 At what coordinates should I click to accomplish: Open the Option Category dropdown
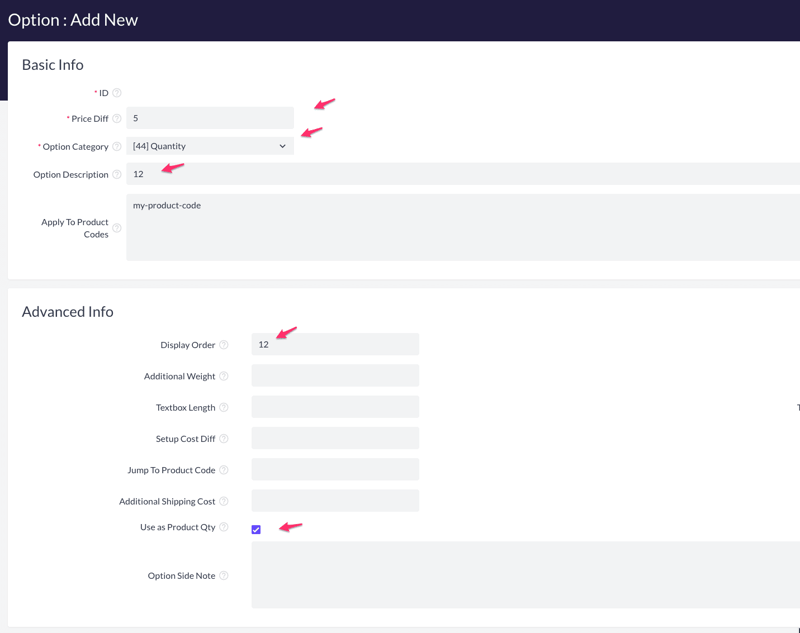click(x=210, y=146)
